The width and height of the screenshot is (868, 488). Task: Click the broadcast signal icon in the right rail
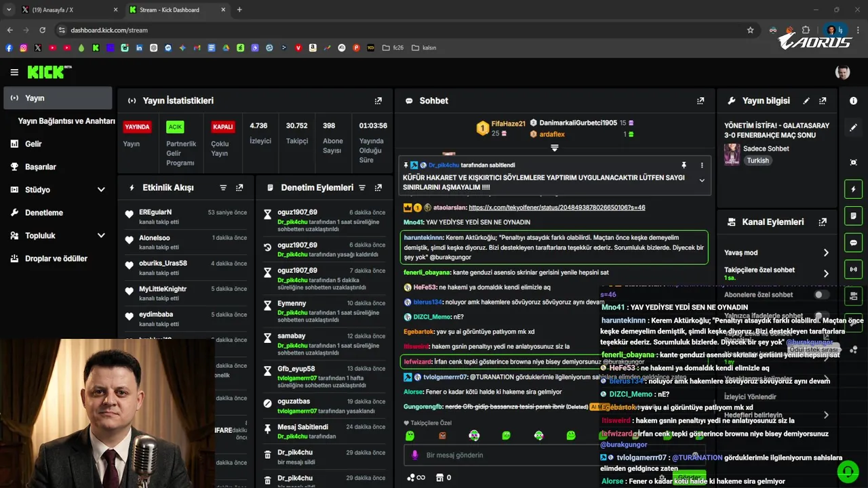tap(853, 269)
